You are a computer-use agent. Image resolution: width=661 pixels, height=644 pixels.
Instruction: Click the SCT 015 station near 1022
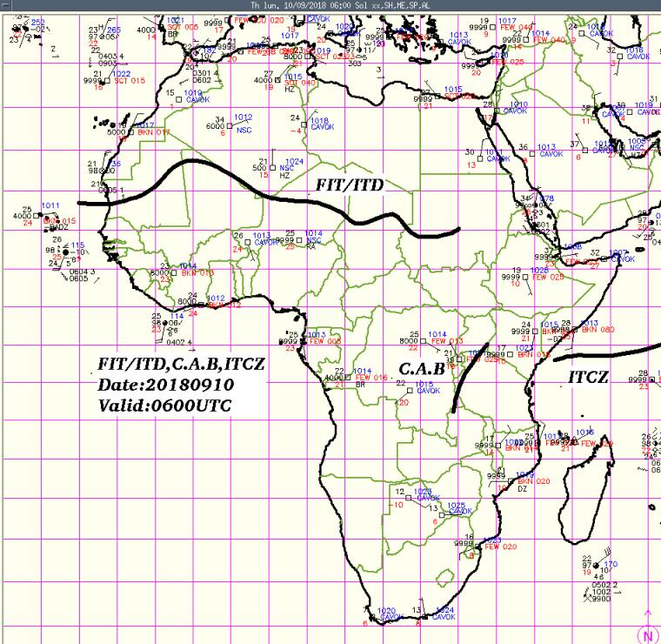(108, 80)
